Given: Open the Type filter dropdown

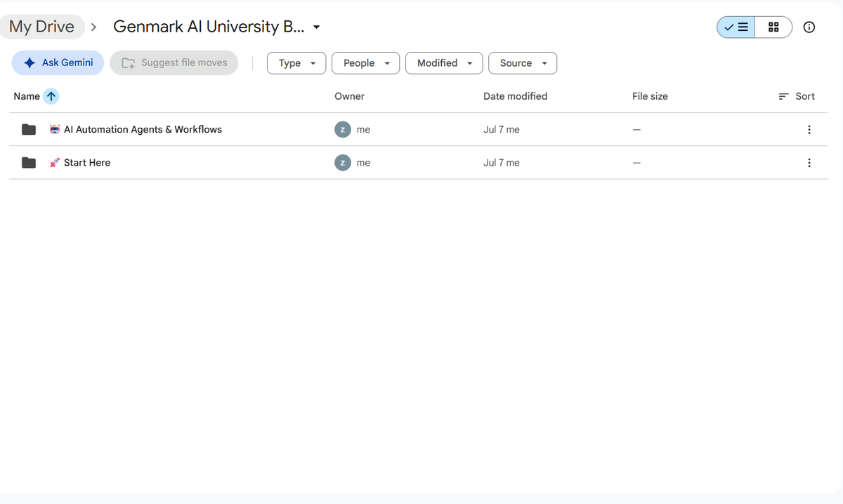Looking at the screenshot, I should pos(296,63).
